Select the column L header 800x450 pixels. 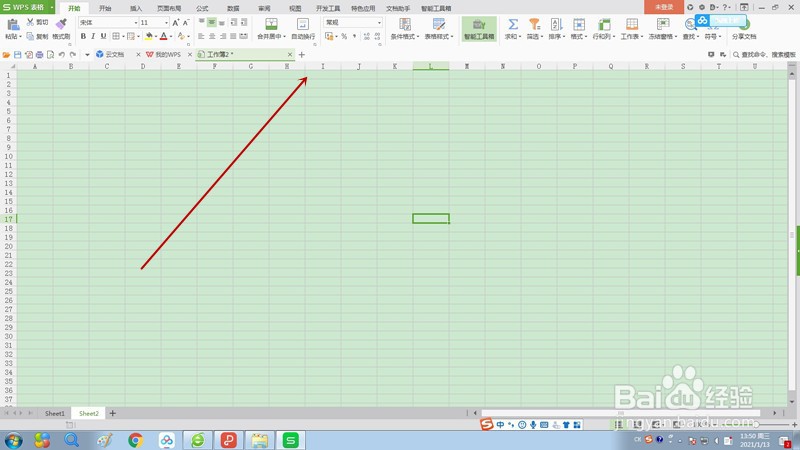tap(431, 66)
